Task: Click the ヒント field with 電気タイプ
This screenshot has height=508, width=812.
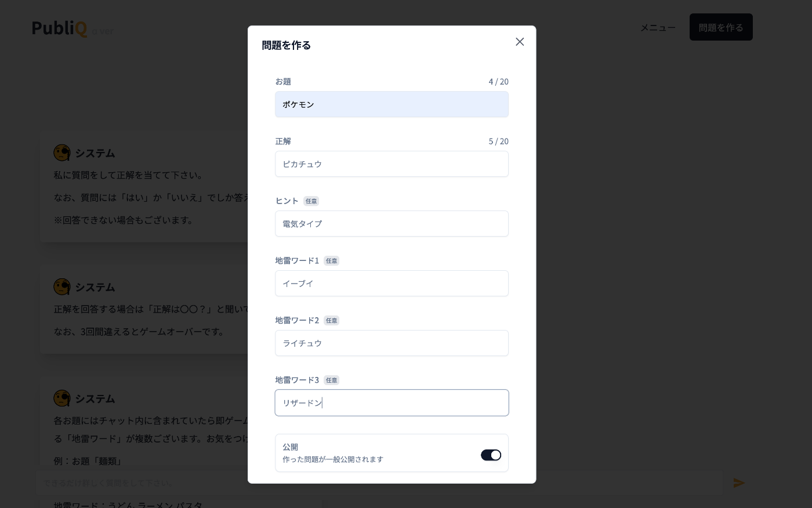Action: pyautogui.click(x=391, y=224)
